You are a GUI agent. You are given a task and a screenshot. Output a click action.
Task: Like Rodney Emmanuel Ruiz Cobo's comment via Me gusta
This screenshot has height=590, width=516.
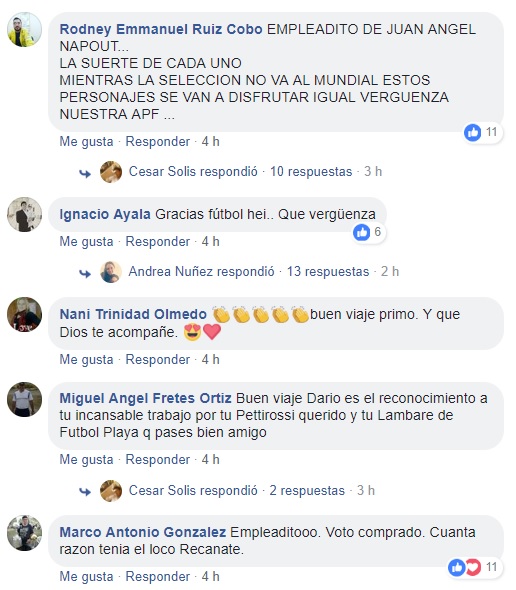tap(86, 142)
